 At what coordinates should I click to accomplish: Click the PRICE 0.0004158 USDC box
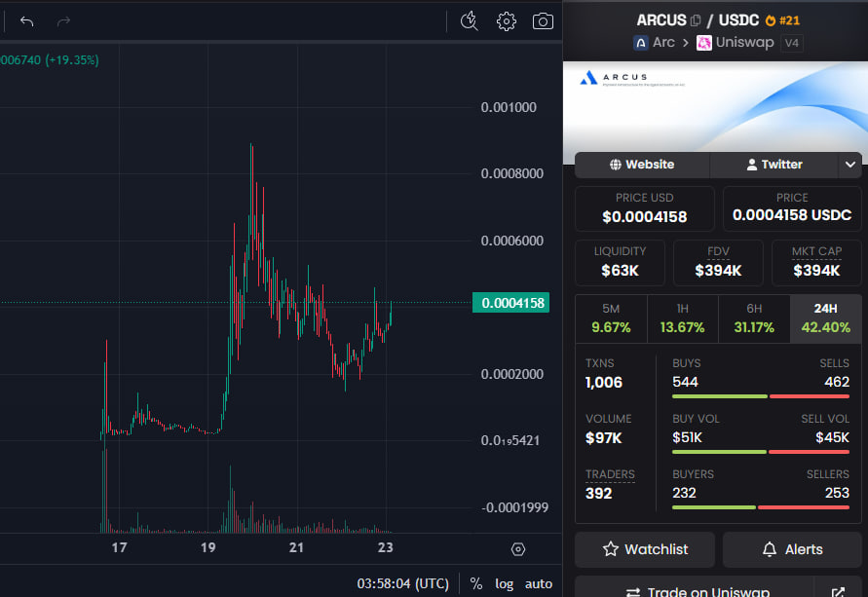[792, 208]
